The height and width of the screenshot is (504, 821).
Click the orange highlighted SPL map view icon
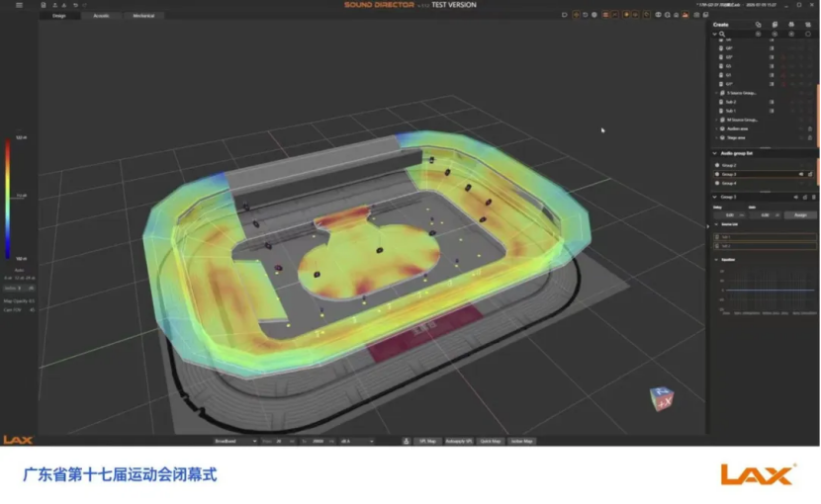685,15
